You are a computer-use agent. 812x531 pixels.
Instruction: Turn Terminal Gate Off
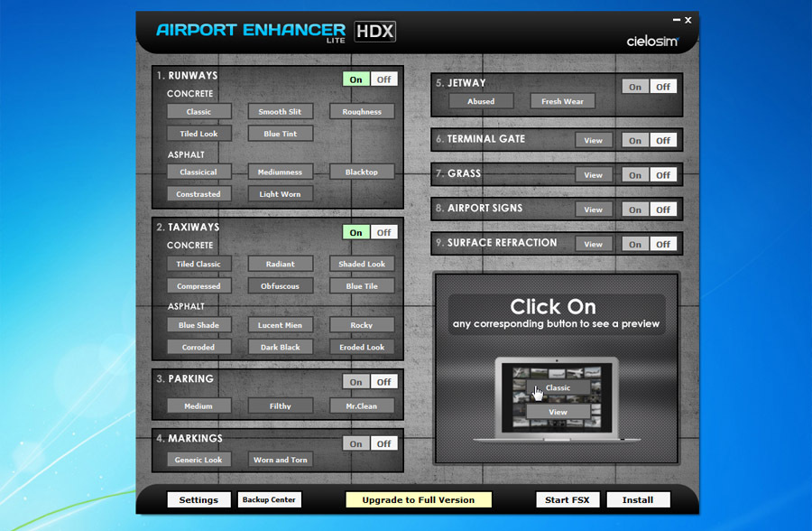pos(663,141)
